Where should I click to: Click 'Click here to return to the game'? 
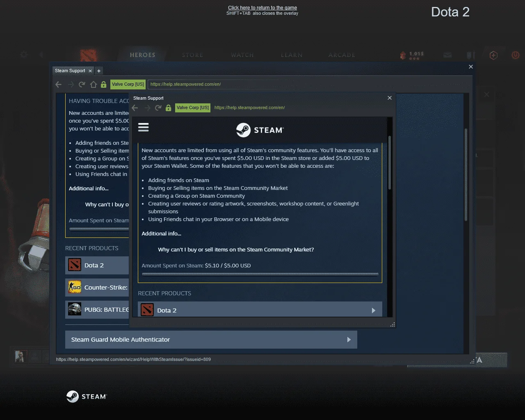click(x=262, y=8)
